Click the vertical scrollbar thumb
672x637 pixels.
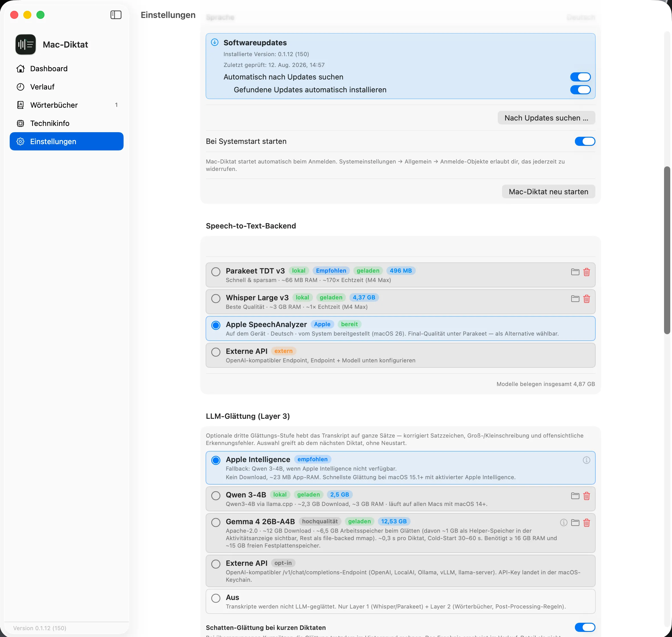point(667,250)
